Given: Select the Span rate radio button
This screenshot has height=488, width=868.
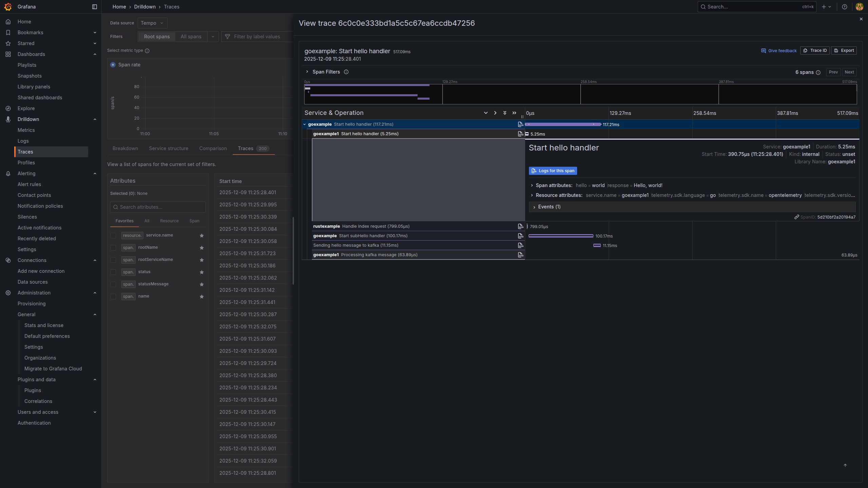Looking at the screenshot, I should coord(113,65).
